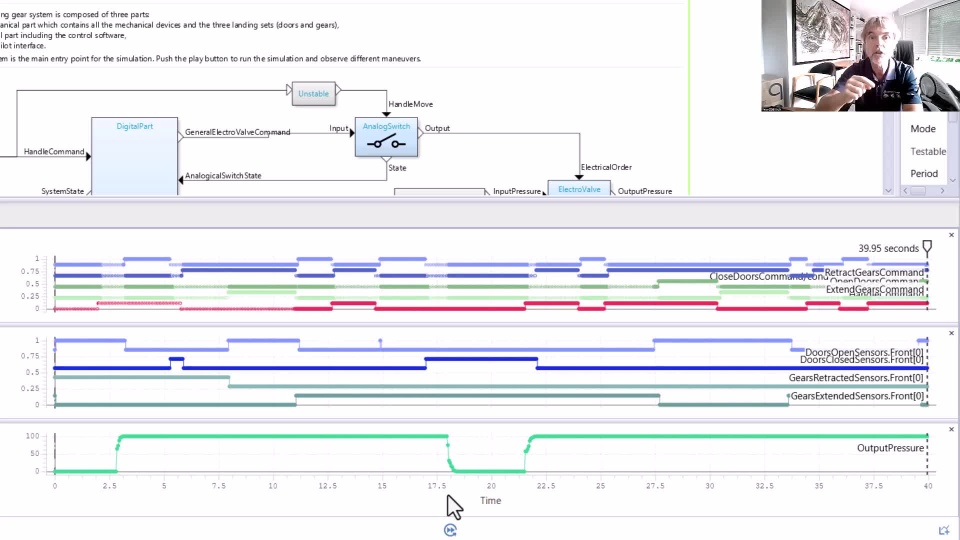Click the DoorsClosedSensors.Front[0] legend label
The width and height of the screenshot is (960, 540).
(861, 360)
